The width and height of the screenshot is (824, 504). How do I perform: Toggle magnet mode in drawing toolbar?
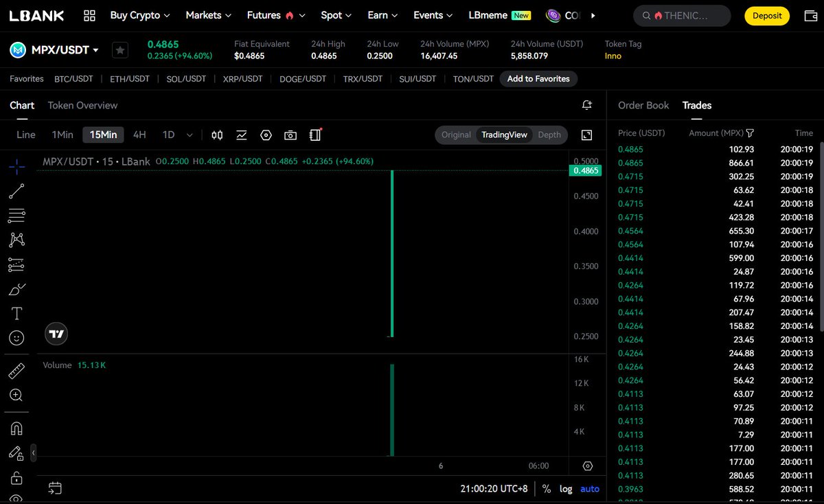pyautogui.click(x=16, y=428)
